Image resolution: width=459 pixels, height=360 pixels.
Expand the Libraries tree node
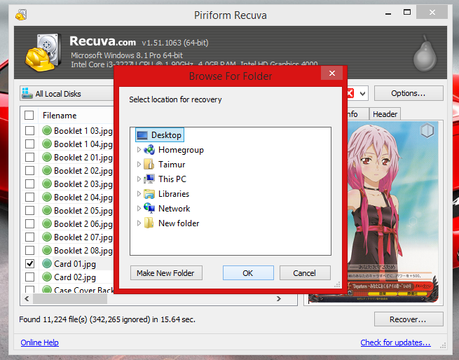pos(139,194)
